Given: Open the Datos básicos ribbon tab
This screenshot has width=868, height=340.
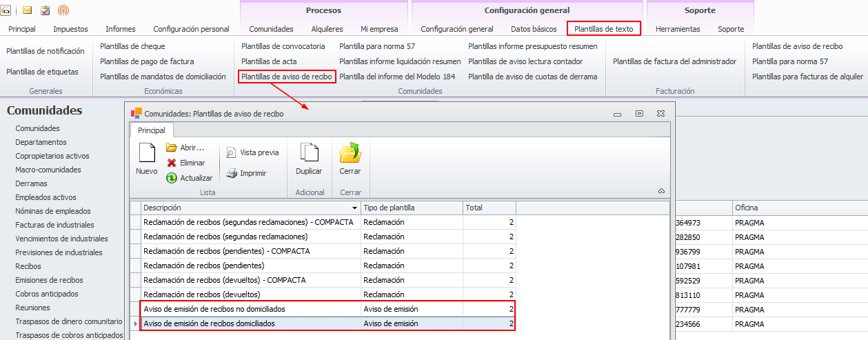Looking at the screenshot, I should tap(534, 29).
